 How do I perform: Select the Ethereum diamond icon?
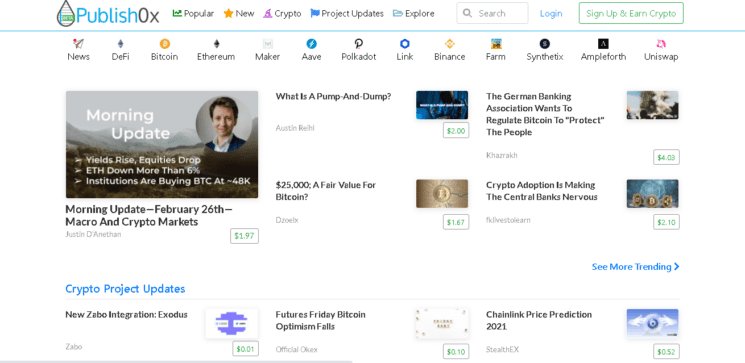pyautogui.click(x=216, y=44)
